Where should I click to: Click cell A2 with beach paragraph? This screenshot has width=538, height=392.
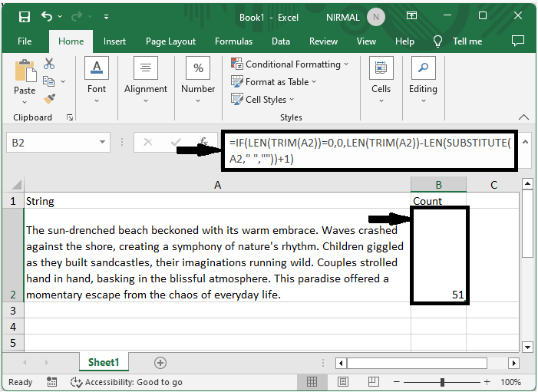217,255
